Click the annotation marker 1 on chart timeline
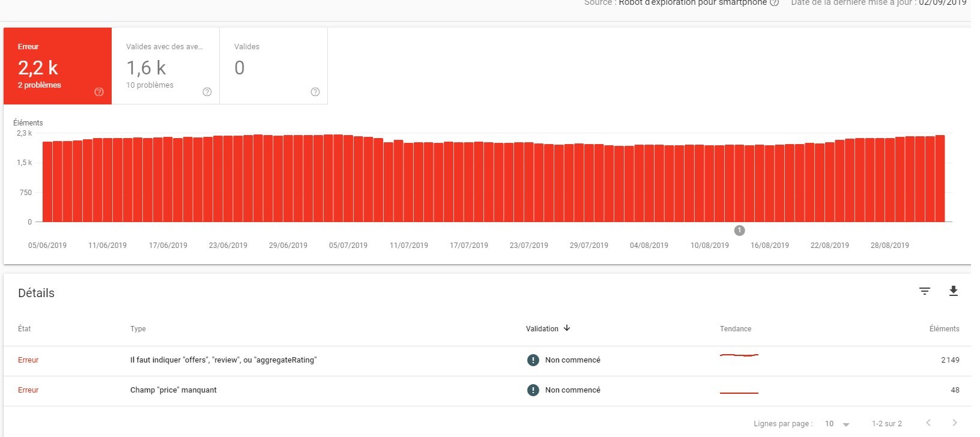Viewport: 980px width, 437px height. [x=739, y=231]
